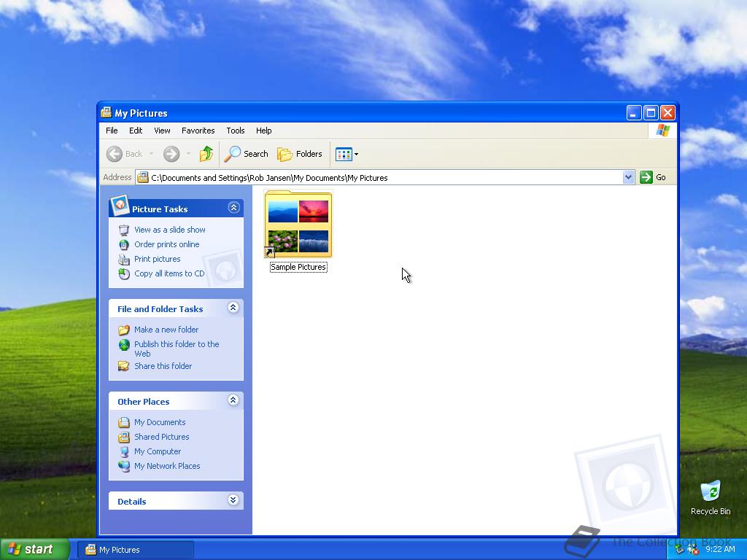This screenshot has width=747, height=560.
Task: Go to My Computer link
Action: coord(158,451)
